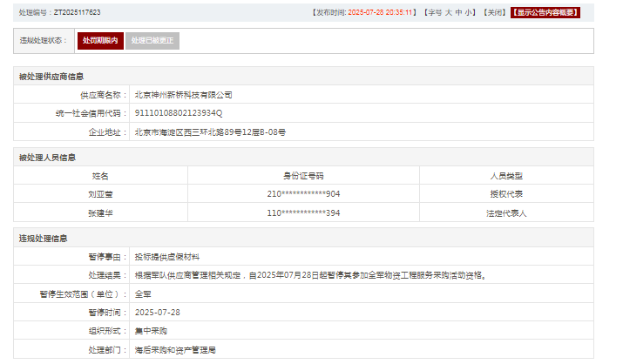Click the ID number ending in 904
623x364 pixels.
click(303, 193)
